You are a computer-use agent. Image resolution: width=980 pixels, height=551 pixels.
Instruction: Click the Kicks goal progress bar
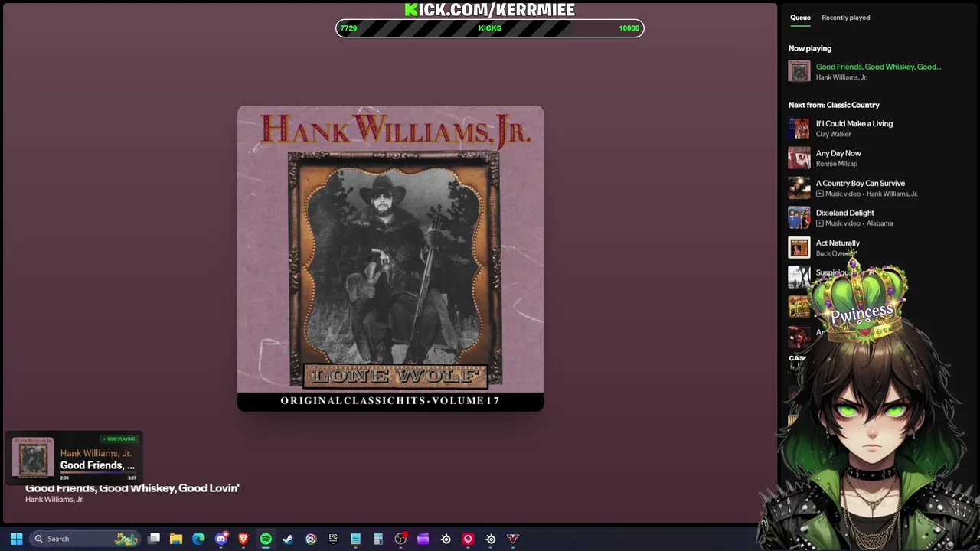tap(490, 28)
